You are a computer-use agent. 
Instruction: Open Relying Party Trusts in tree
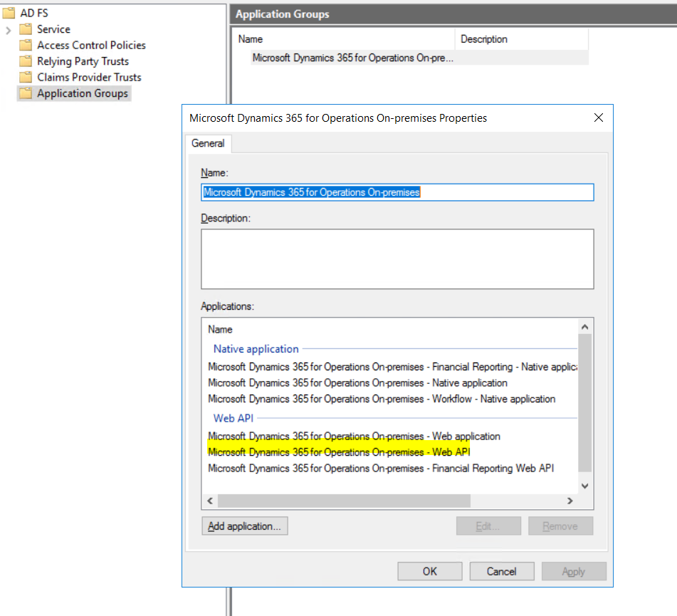(83, 61)
